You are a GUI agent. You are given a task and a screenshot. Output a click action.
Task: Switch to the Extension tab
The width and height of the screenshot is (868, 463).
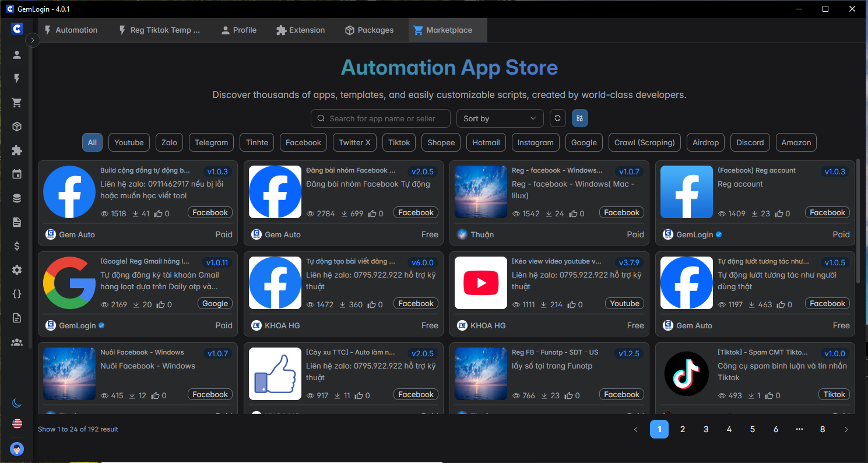click(x=300, y=30)
